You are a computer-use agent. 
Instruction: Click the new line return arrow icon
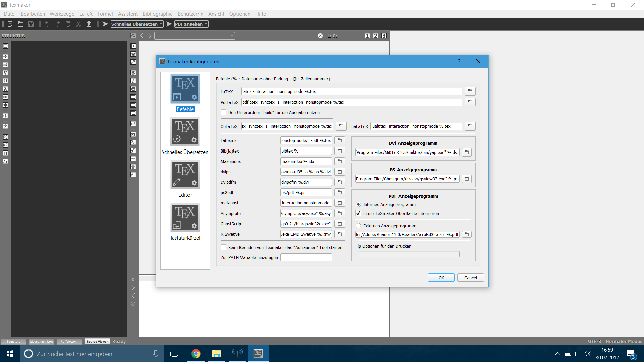(133, 124)
